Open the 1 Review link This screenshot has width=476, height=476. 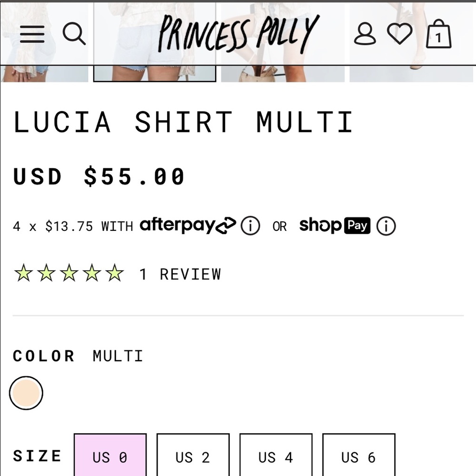pos(180,274)
